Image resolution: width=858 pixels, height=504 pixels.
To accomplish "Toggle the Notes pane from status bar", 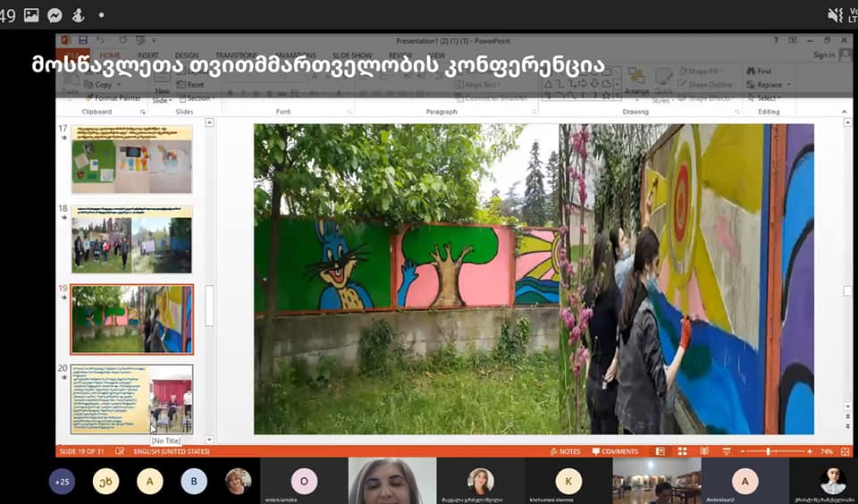I will click(x=565, y=451).
